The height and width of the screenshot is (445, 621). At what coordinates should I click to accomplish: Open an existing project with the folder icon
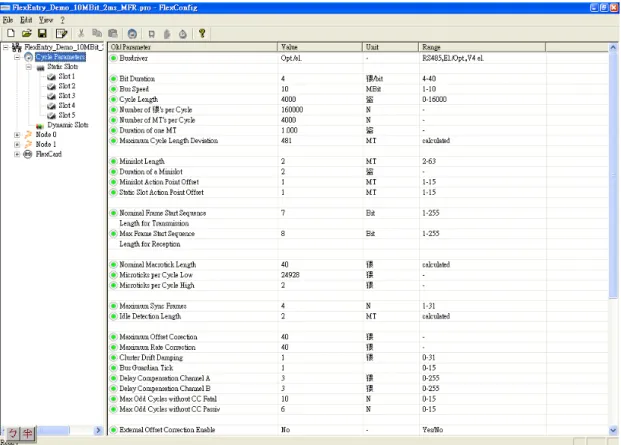tap(27, 34)
